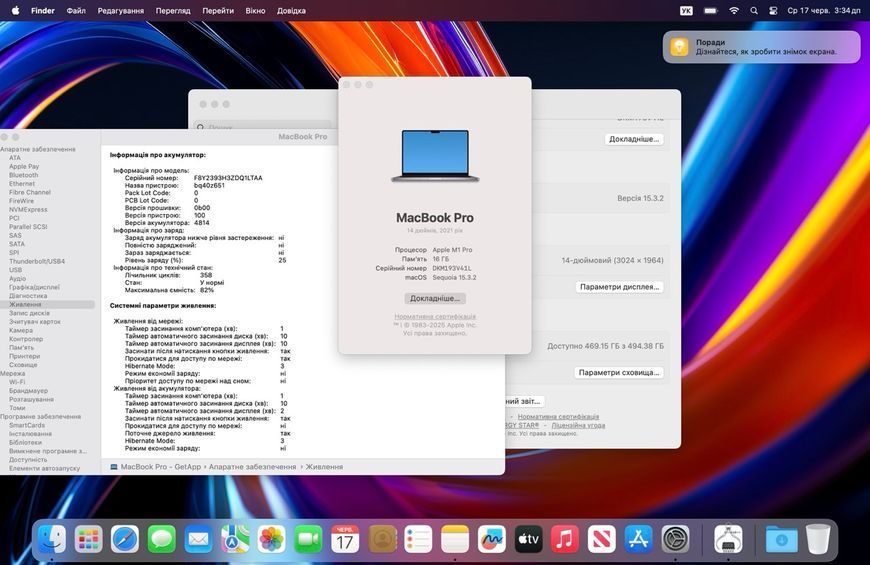Image resolution: width=870 pixels, height=565 pixels.
Task: Select Пам'ять in System Information sidebar
Action: pos(21,347)
